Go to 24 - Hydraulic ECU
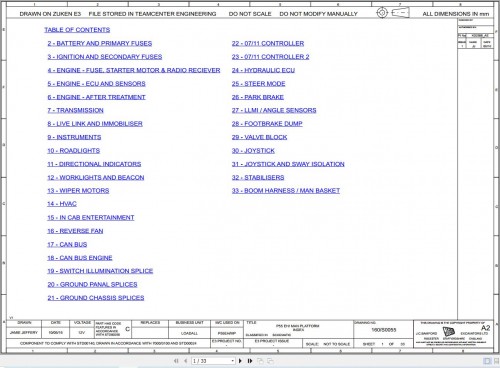 263,70
